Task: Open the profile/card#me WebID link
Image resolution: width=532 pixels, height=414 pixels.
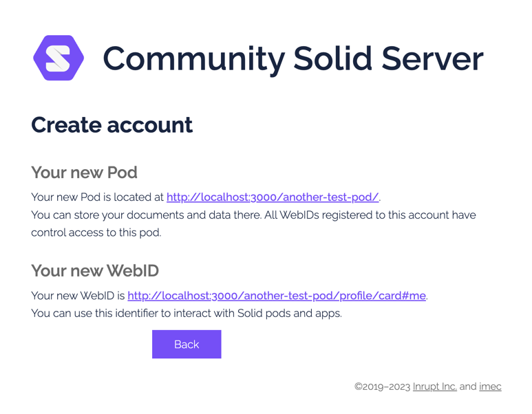Action: pyautogui.click(x=277, y=296)
